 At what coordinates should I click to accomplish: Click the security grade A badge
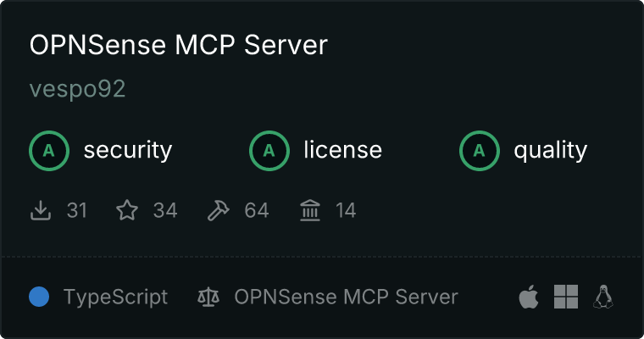[x=49, y=151]
